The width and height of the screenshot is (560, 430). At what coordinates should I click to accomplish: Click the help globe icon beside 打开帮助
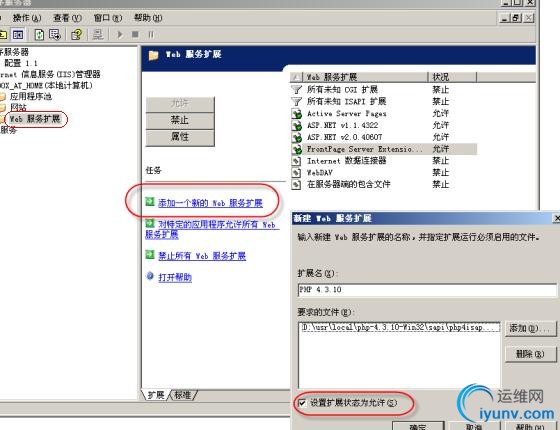[x=150, y=276]
